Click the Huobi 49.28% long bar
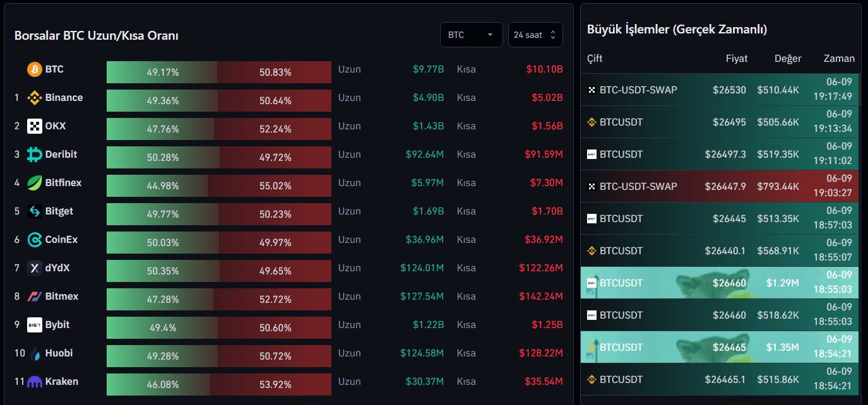This screenshot has width=868, height=405. 161,356
